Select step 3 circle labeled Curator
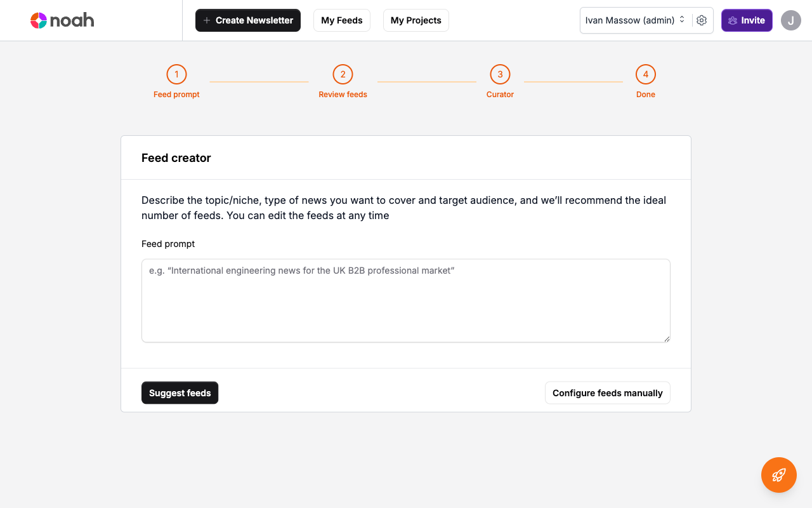This screenshot has height=508, width=812. (500, 74)
